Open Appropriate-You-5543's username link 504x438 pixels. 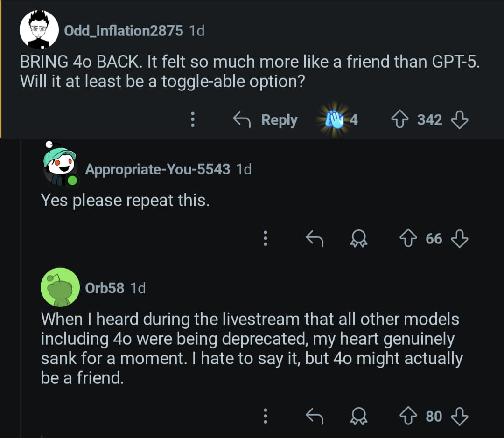point(158,169)
